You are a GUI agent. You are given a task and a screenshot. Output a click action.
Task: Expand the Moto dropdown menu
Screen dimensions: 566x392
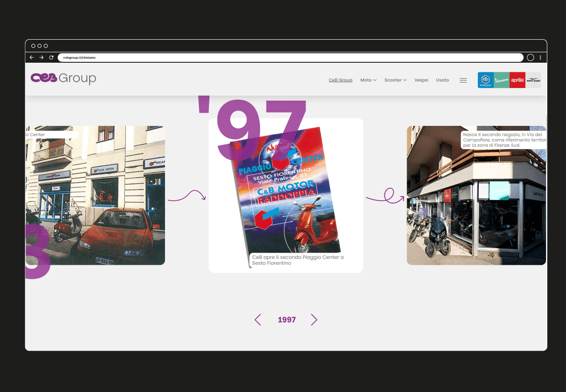pyautogui.click(x=368, y=80)
